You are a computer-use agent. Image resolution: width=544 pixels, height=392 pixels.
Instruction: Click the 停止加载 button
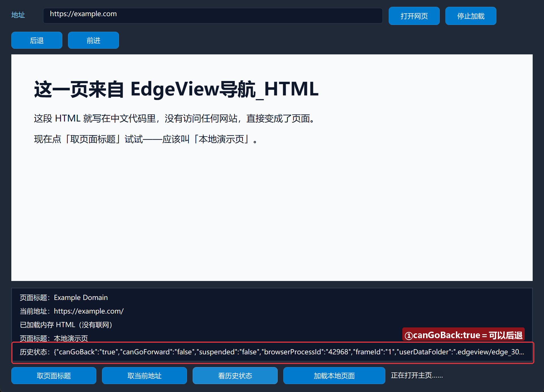click(471, 16)
